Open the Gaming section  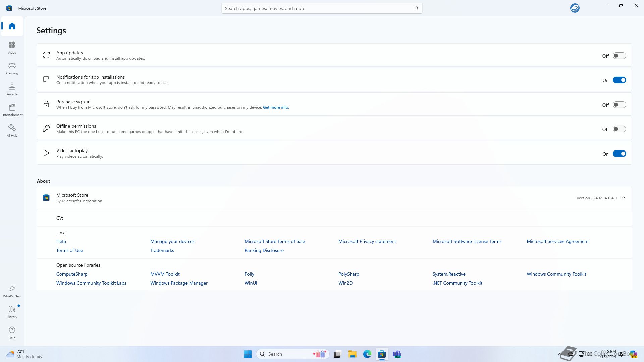point(12,68)
